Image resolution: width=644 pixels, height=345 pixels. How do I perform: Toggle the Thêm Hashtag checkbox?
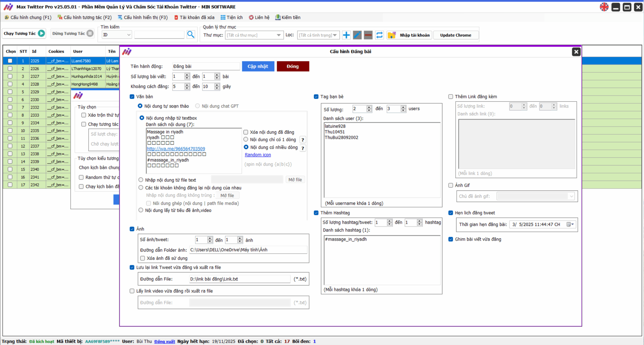point(316,213)
